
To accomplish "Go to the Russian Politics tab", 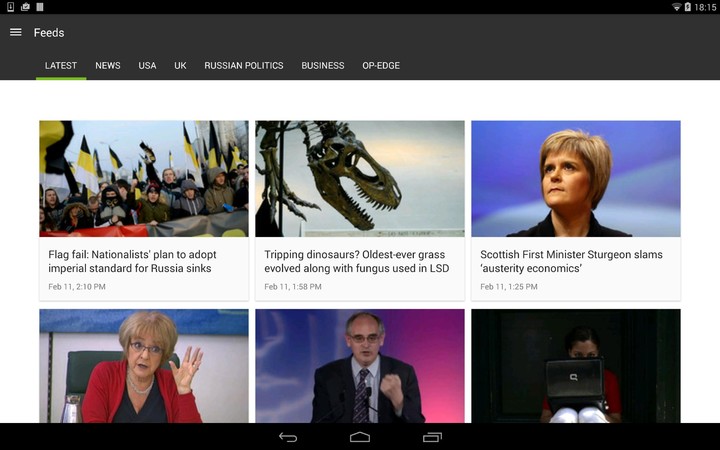I will point(244,66).
